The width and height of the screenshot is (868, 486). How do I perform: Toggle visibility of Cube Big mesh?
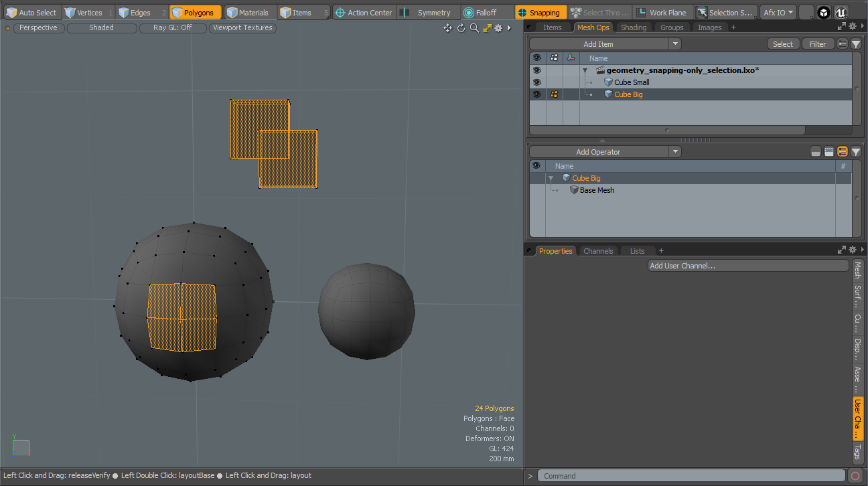coord(536,94)
